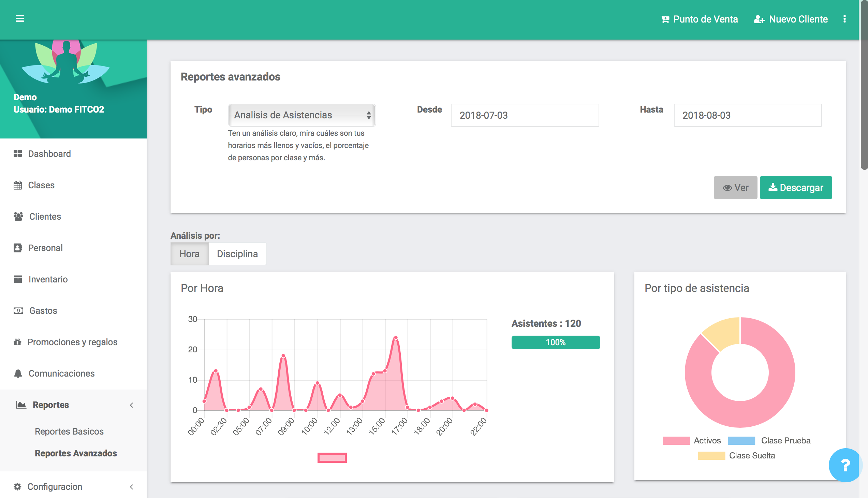Edit the Hasta date input field
Image resolution: width=868 pixels, height=498 pixels.
[748, 115]
